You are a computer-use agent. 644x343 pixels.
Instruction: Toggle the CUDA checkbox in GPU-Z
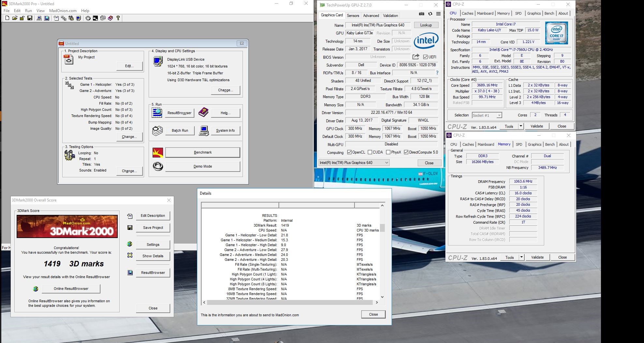(x=370, y=152)
